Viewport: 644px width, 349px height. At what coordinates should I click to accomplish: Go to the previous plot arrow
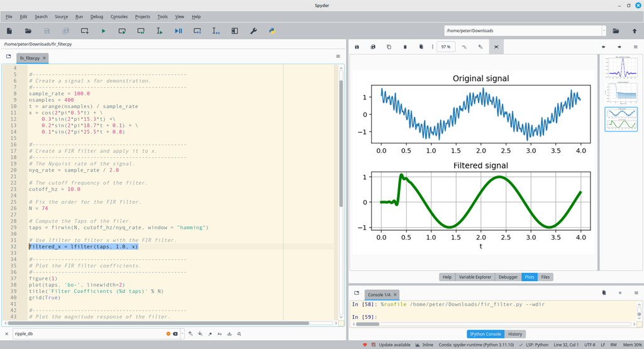pos(604,47)
